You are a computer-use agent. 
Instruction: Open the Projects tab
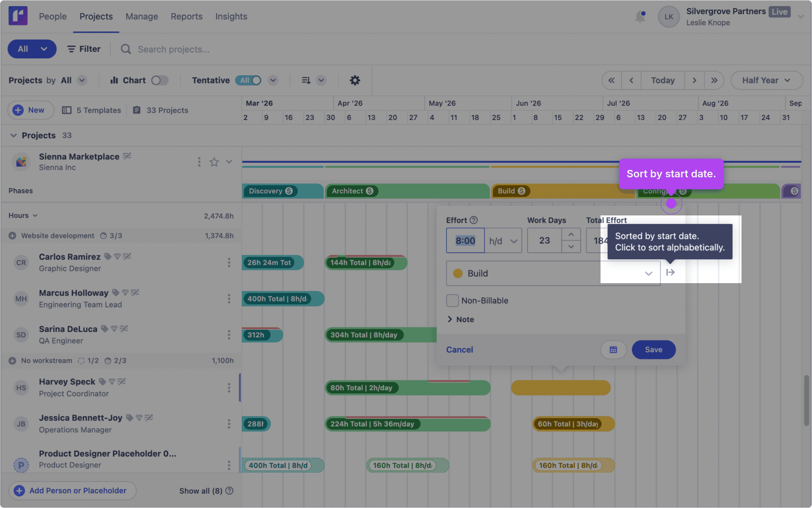96,16
